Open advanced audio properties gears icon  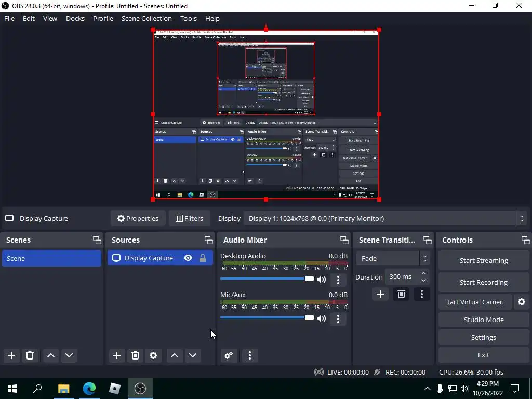(x=229, y=355)
